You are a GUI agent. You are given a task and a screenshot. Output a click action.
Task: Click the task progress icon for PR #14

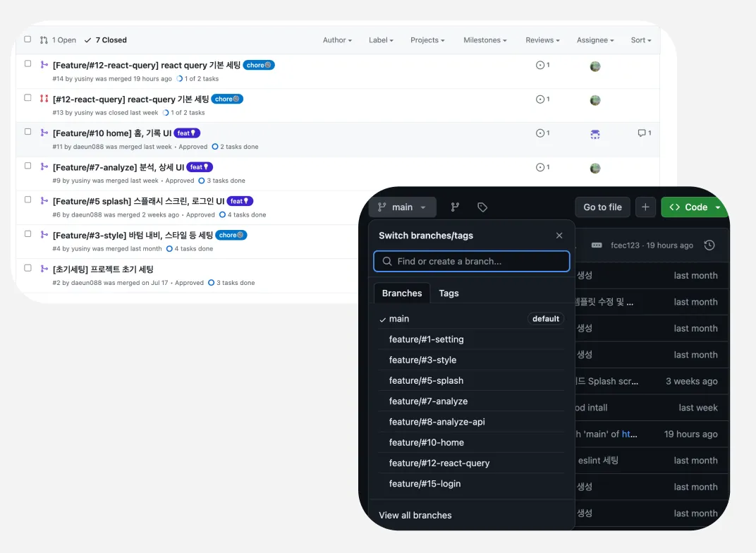(x=179, y=78)
